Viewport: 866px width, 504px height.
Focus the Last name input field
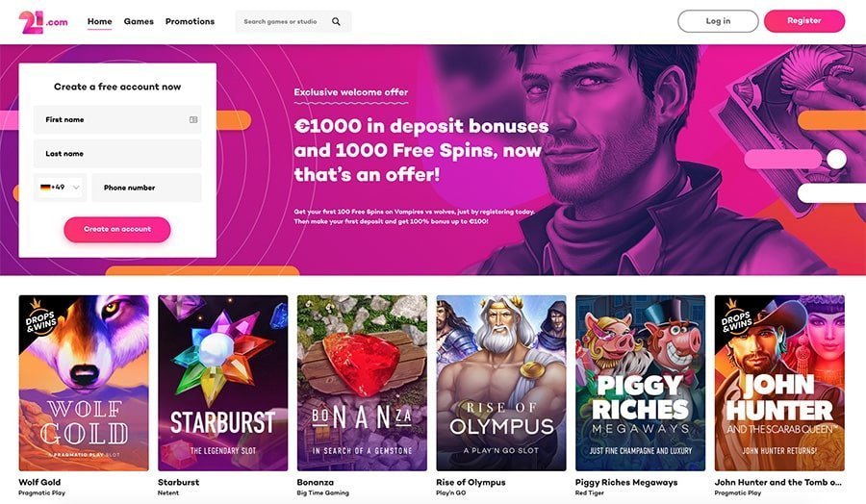point(117,154)
